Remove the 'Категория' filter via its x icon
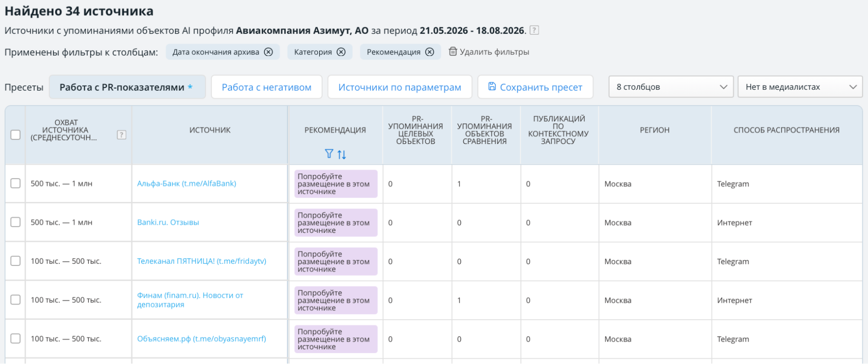 (x=341, y=52)
